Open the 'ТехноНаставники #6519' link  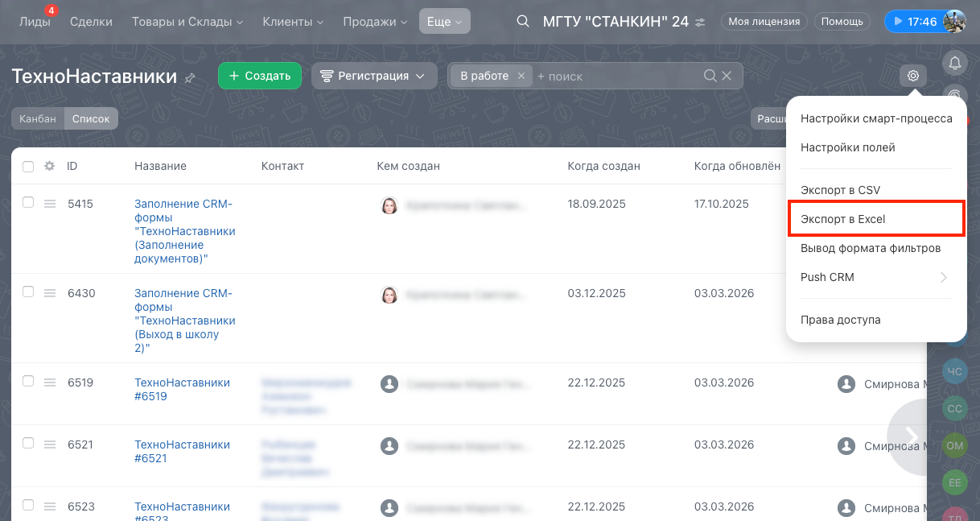point(183,390)
